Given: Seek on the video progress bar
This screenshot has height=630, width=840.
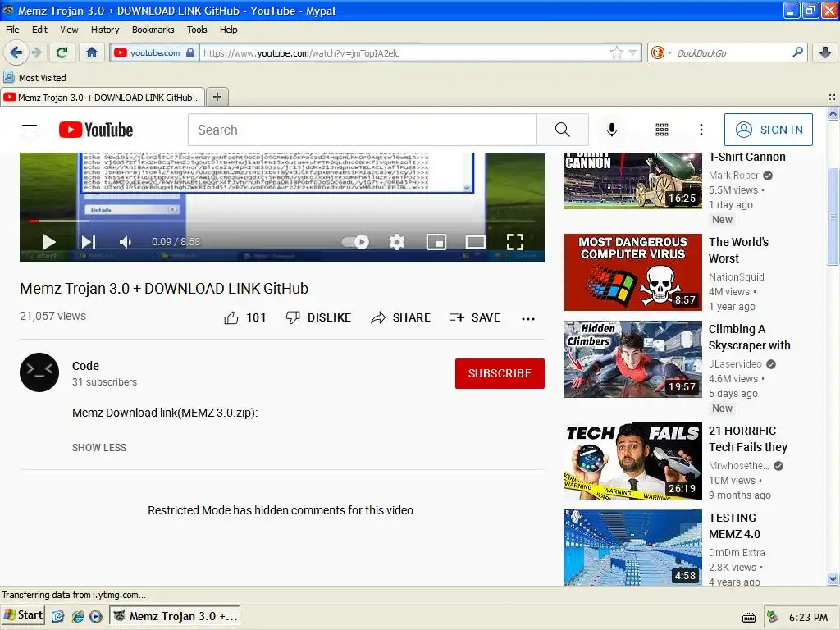Looking at the screenshot, I should pyautogui.click(x=282, y=221).
